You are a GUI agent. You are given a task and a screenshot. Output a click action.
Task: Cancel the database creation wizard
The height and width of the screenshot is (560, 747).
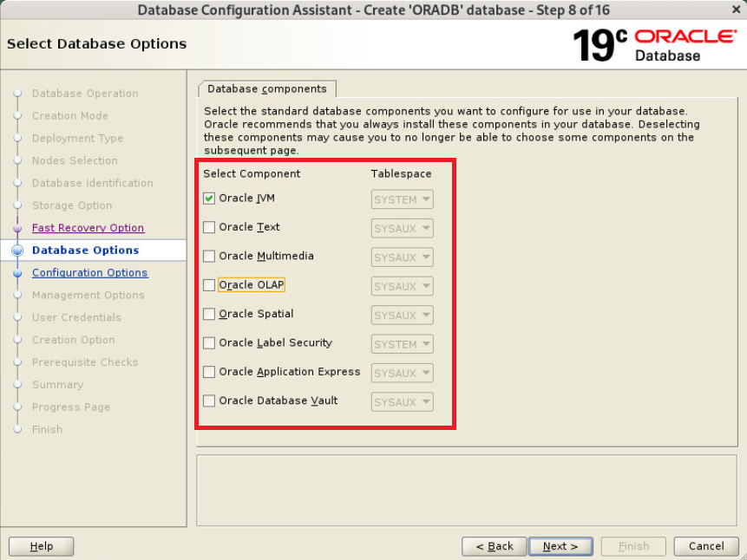point(706,546)
